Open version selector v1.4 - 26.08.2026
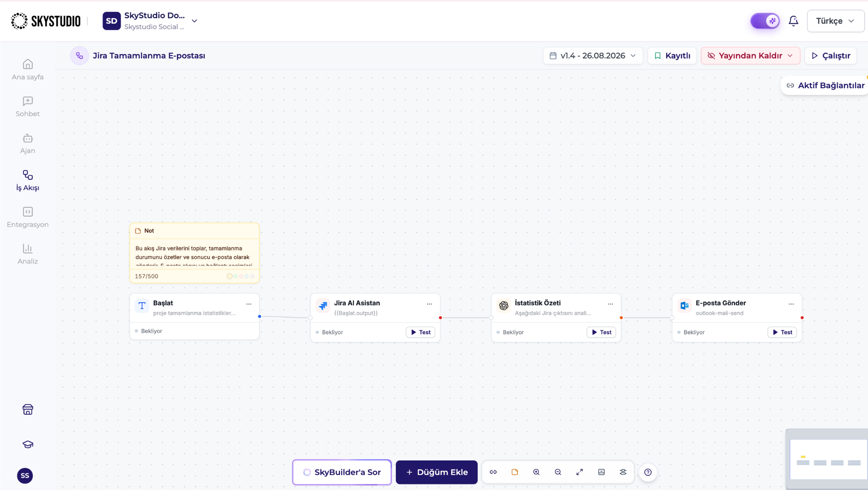Viewport: 868px width, 490px height. pos(593,56)
